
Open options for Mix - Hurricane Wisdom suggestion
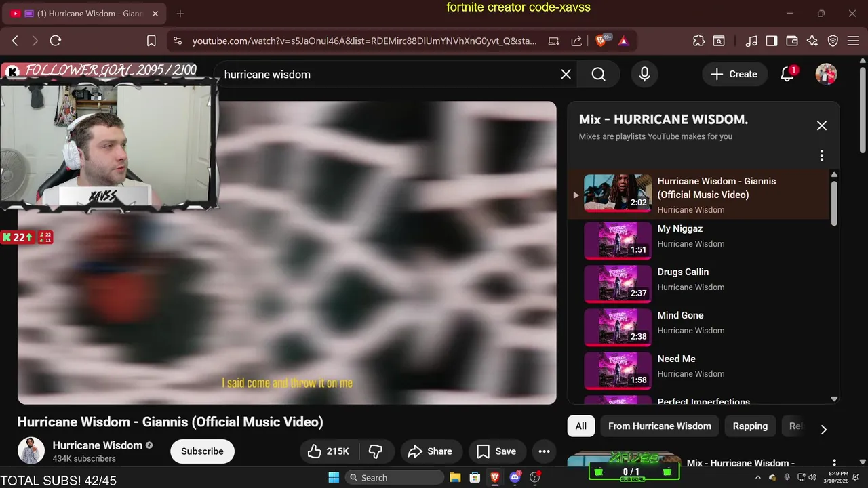coord(834,463)
